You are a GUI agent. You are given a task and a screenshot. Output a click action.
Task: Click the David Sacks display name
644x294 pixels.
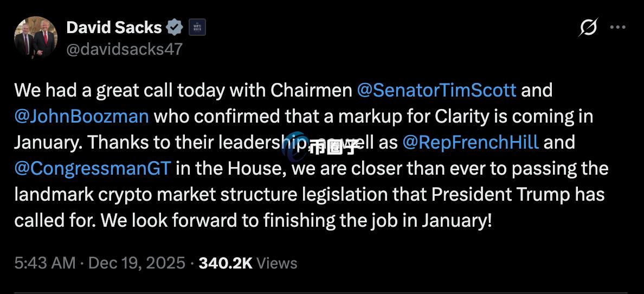(x=114, y=27)
